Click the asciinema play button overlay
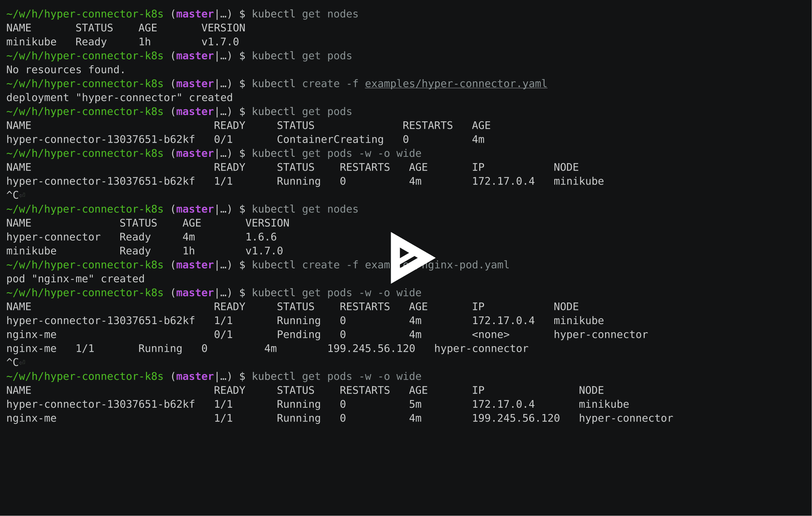This screenshot has height=516, width=812. pyautogui.click(x=412, y=258)
